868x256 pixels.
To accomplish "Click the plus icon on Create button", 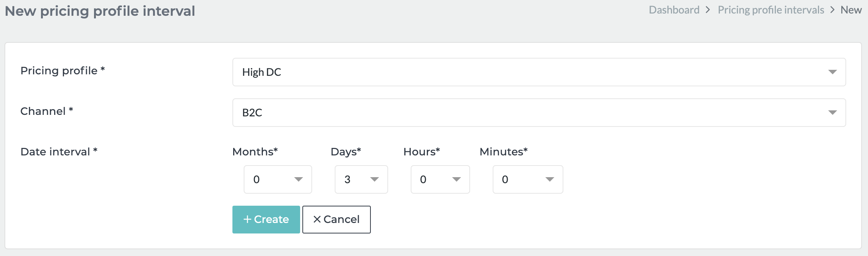I will [x=247, y=219].
